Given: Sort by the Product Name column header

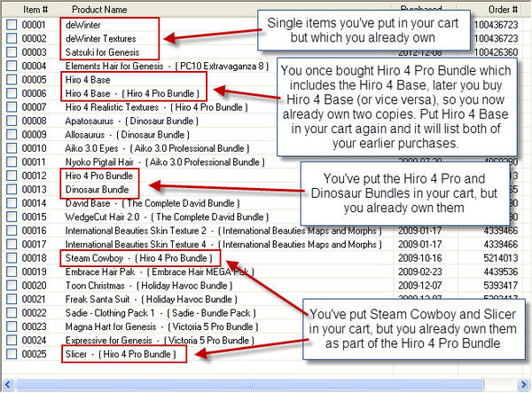Looking at the screenshot, I should 99,10.
